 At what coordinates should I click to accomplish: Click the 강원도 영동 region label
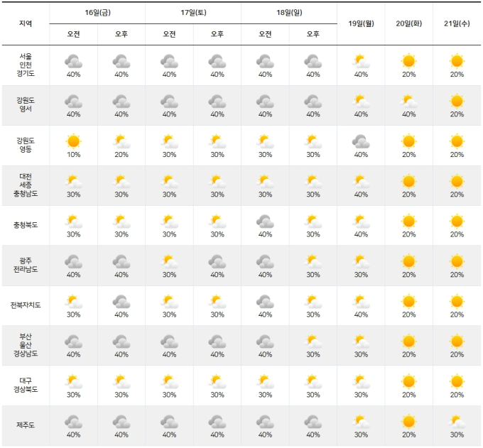26,145
